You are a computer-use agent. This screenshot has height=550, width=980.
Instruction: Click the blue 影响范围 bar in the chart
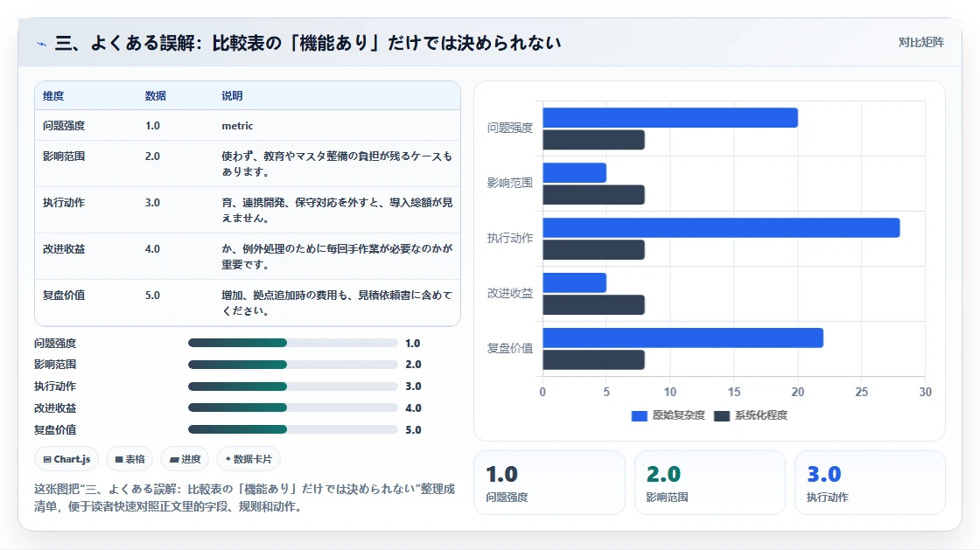coord(574,173)
